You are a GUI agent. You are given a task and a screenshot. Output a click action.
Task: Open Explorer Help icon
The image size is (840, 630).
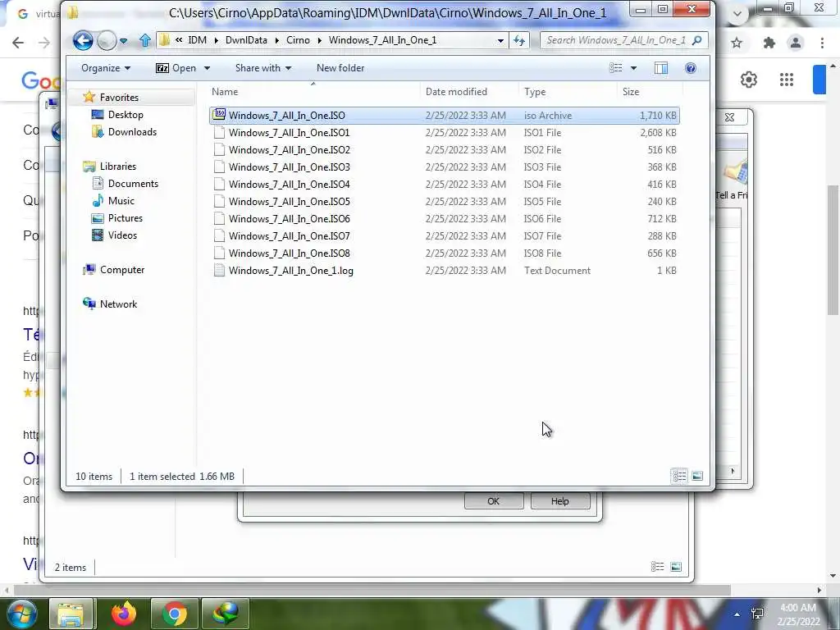coord(691,68)
